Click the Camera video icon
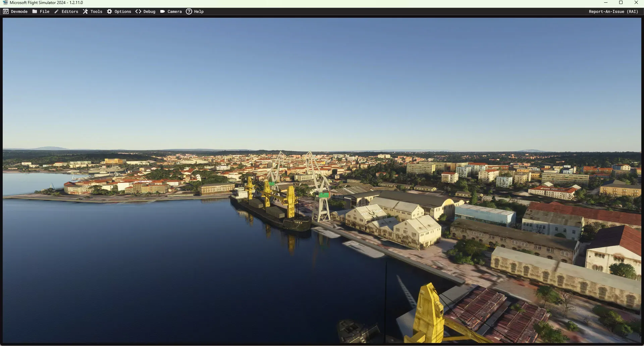This screenshot has width=644, height=346. (162, 11)
